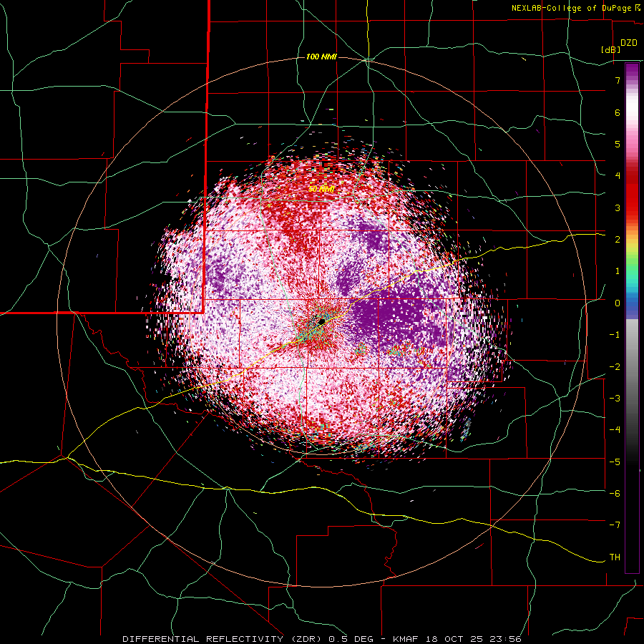Click the 6 value on color scale
This screenshot has width=644, height=644.
618,112
